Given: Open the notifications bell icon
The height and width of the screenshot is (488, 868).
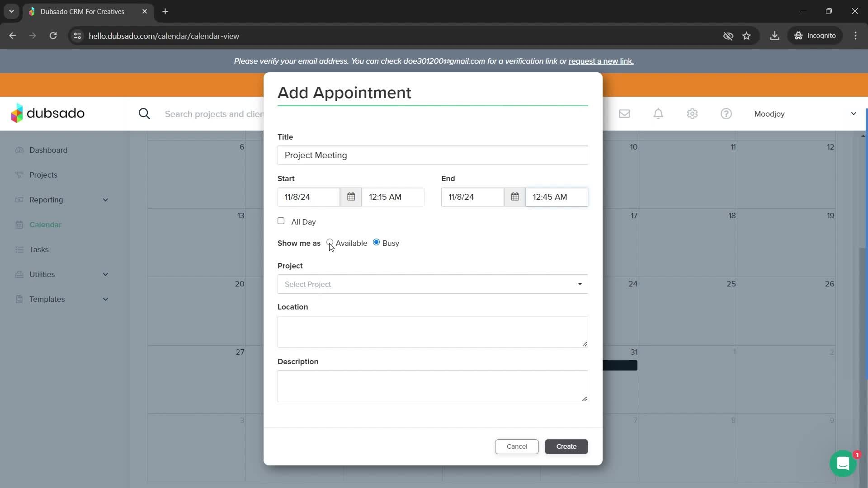Looking at the screenshot, I should pyautogui.click(x=658, y=114).
